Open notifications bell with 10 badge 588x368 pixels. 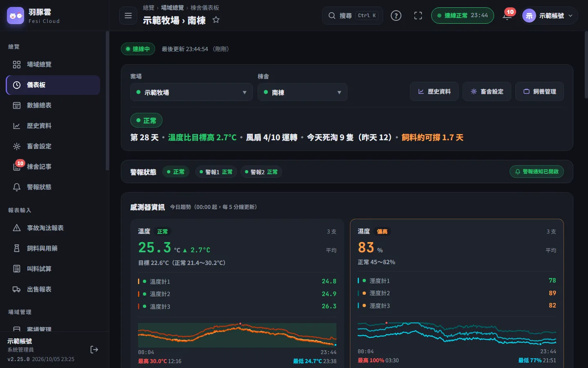pos(508,16)
